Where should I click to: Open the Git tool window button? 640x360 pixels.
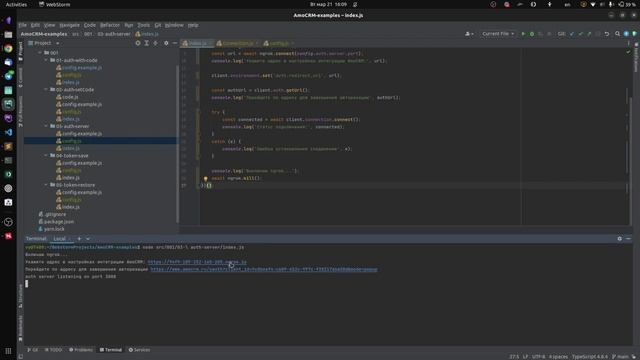[33, 350]
